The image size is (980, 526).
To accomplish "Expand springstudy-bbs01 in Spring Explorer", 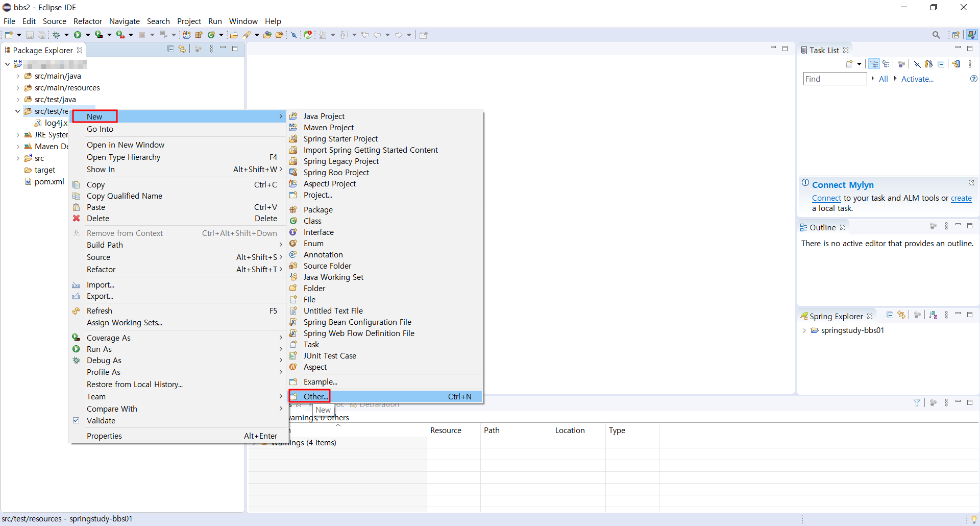I will [804, 330].
